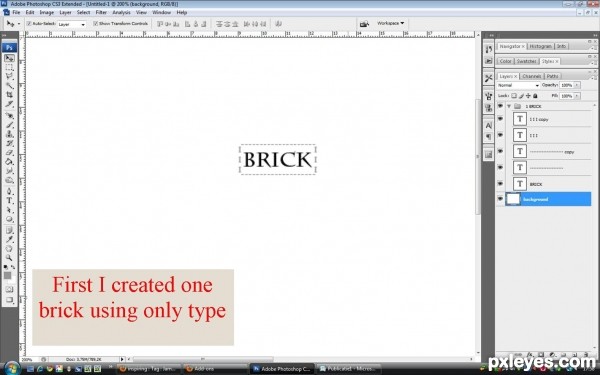The image size is (600, 375).
Task: Open the History panel icon in dock
Action: pos(489,49)
